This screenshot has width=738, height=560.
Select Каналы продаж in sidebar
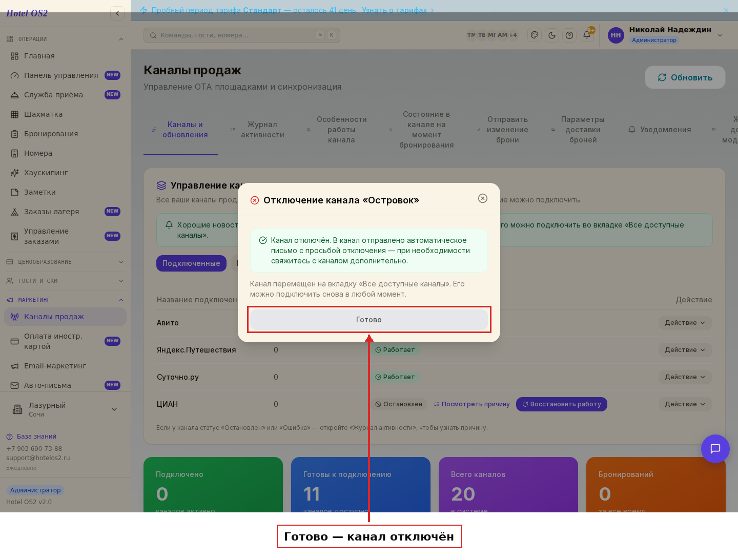pos(65,317)
